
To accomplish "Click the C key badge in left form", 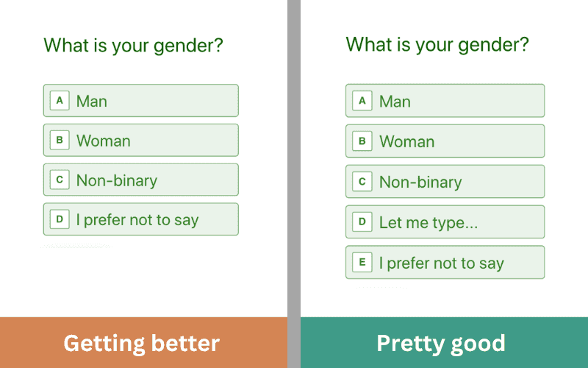I will (x=60, y=180).
